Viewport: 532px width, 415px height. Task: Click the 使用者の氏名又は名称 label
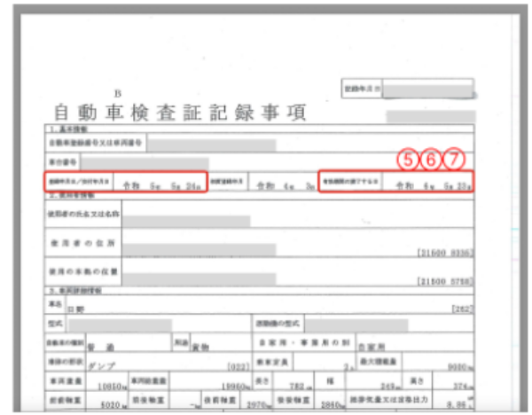83,214
